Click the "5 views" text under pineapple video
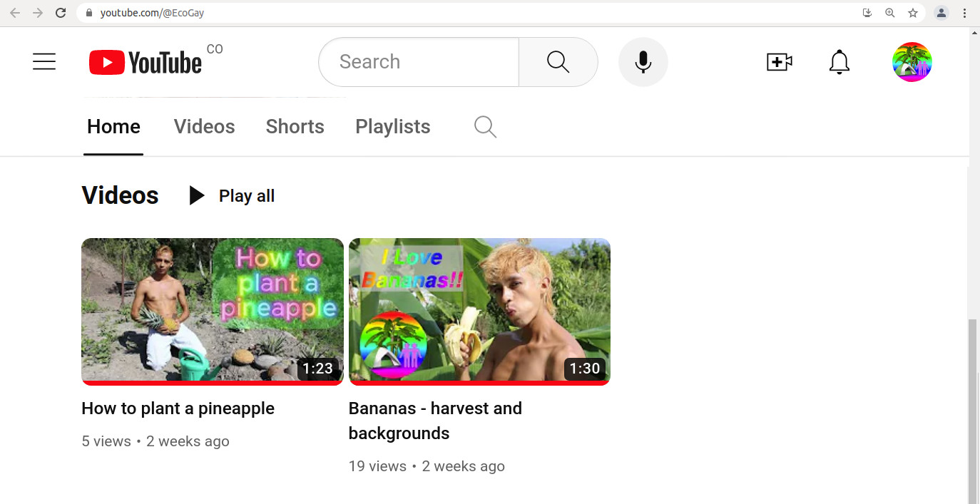The image size is (980, 504). tap(106, 441)
